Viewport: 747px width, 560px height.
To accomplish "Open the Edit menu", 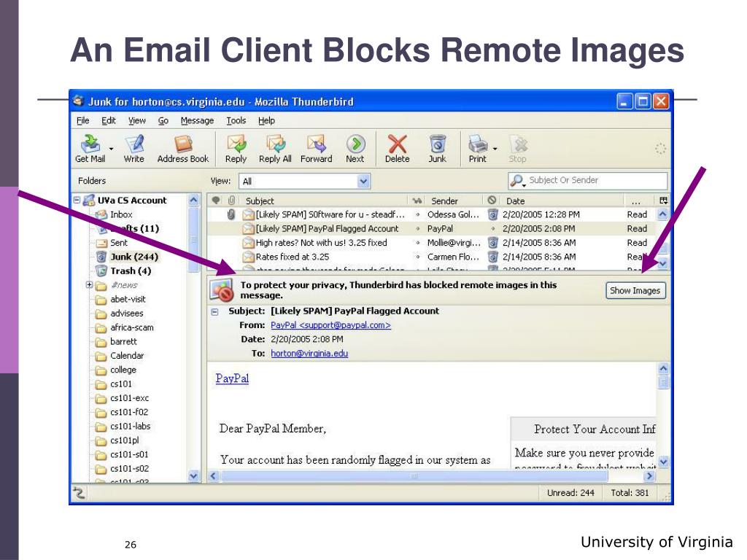I will click(x=109, y=120).
